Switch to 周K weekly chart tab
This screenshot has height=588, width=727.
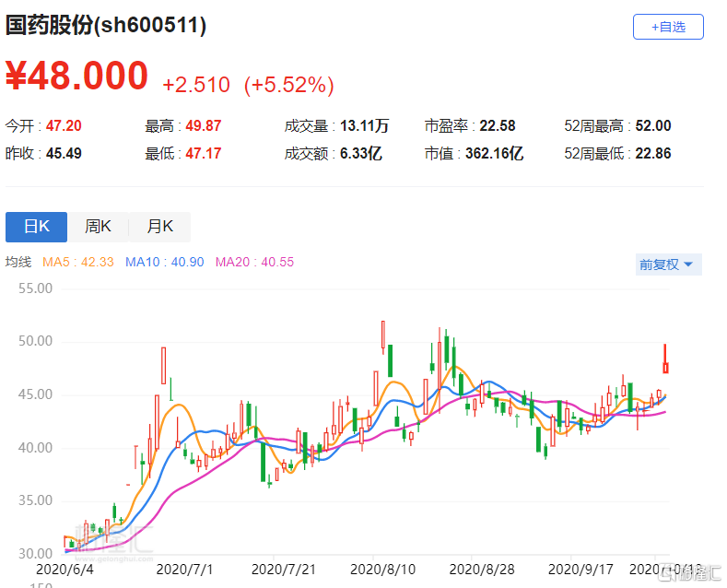click(98, 227)
